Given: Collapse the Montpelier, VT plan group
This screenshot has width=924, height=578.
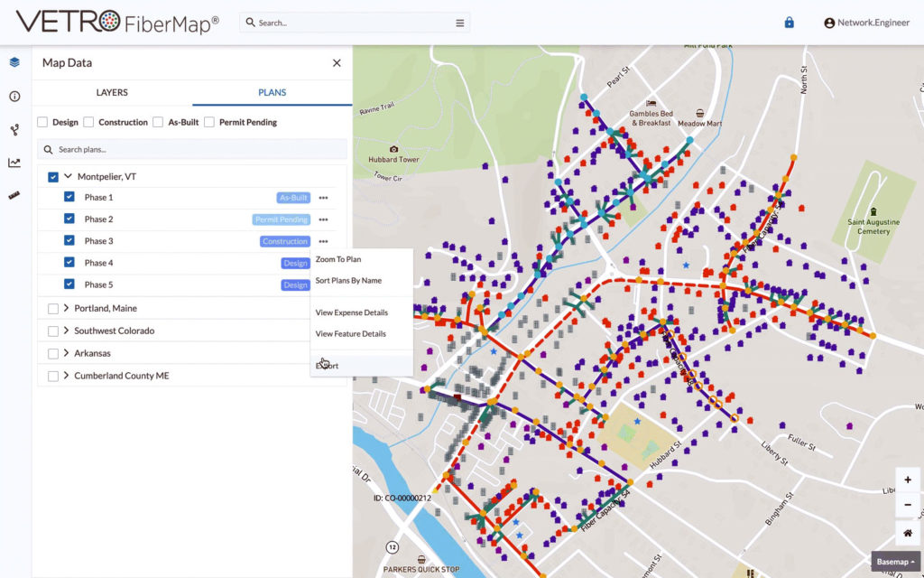Looking at the screenshot, I should tap(68, 176).
